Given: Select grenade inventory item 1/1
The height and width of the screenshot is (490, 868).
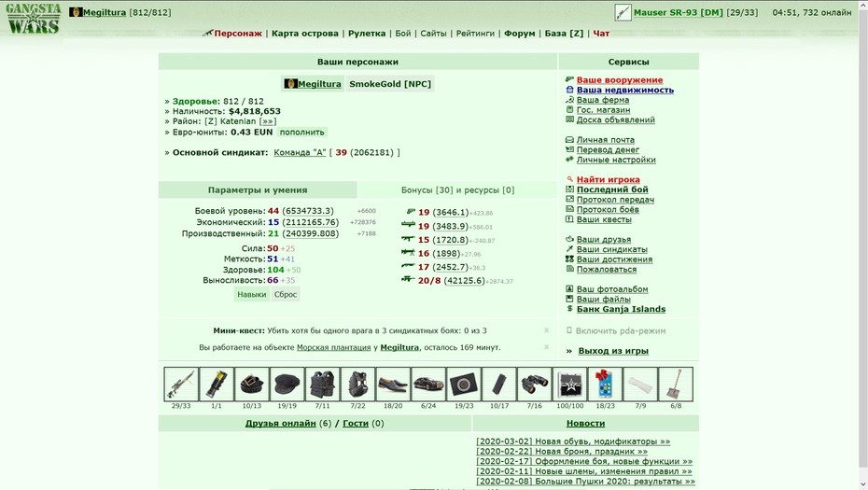Looking at the screenshot, I should point(217,384).
